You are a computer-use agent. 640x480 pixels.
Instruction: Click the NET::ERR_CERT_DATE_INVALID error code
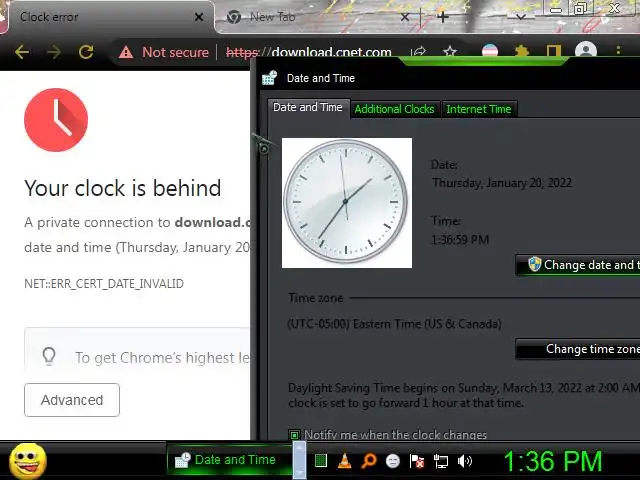pos(104,284)
